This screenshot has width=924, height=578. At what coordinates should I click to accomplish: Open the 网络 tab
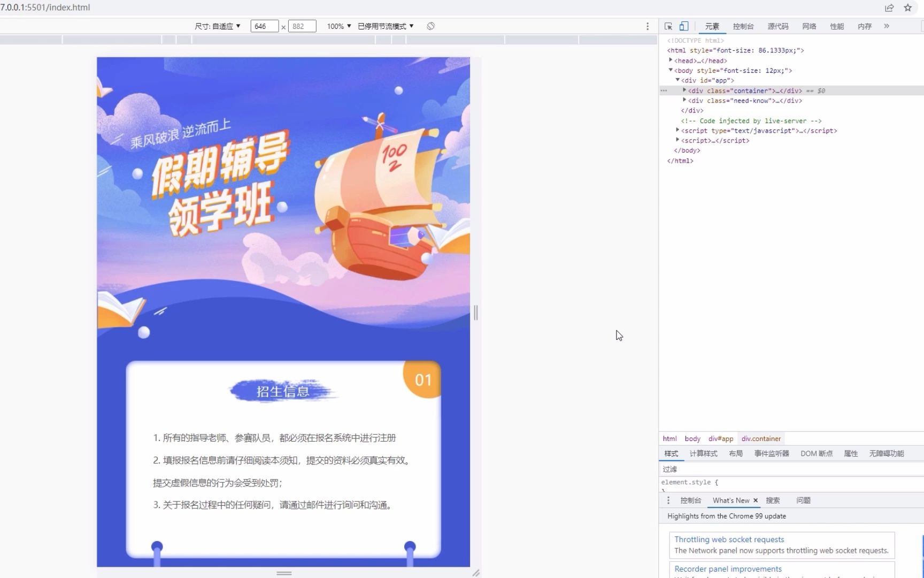click(x=809, y=26)
